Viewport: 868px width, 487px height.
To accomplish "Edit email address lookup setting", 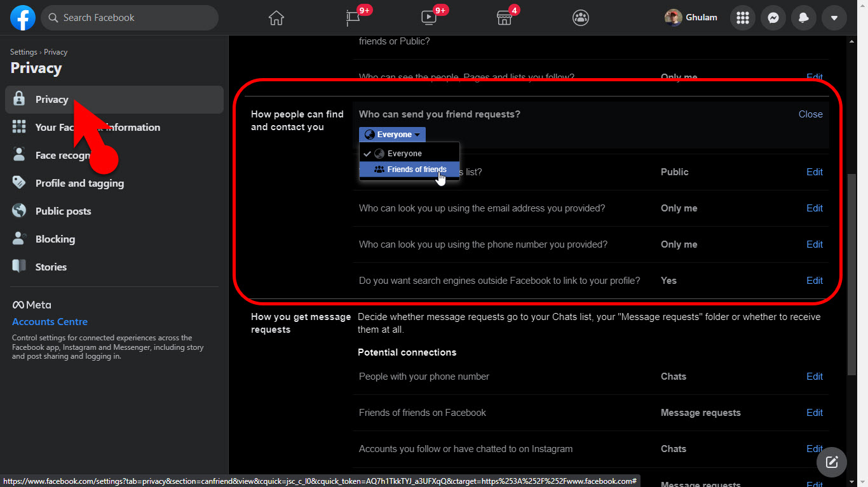I will point(815,208).
